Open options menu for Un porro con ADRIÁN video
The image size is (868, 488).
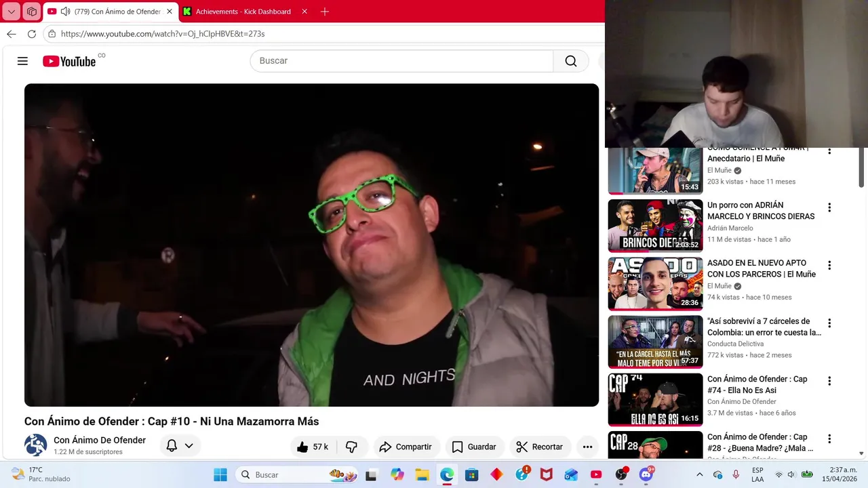829,207
